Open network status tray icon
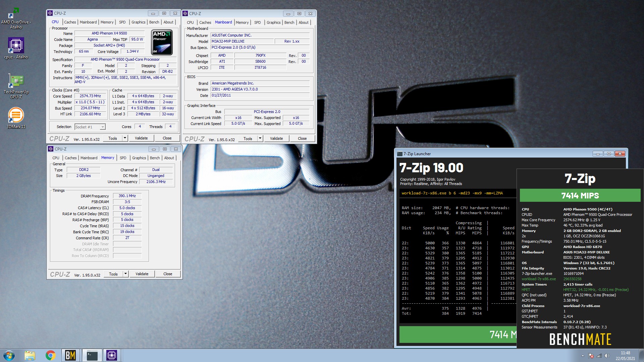 coord(599,356)
